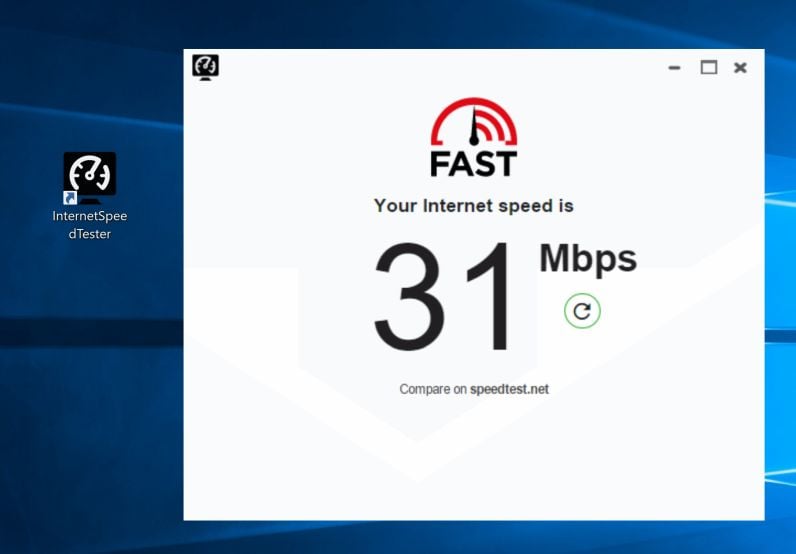
Task: Close the speed tester window
Action: point(740,68)
